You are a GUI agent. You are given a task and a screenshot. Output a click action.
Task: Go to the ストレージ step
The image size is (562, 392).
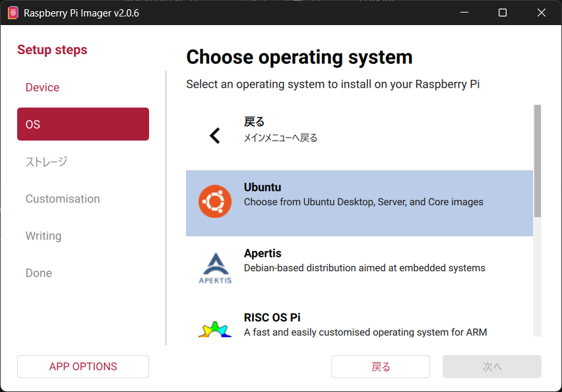(46, 162)
